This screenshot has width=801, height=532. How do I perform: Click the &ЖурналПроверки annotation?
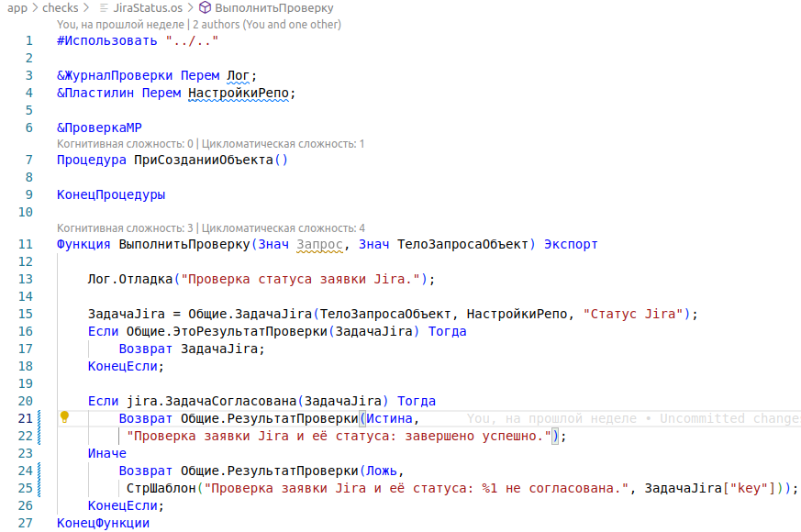[x=115, y=75]
